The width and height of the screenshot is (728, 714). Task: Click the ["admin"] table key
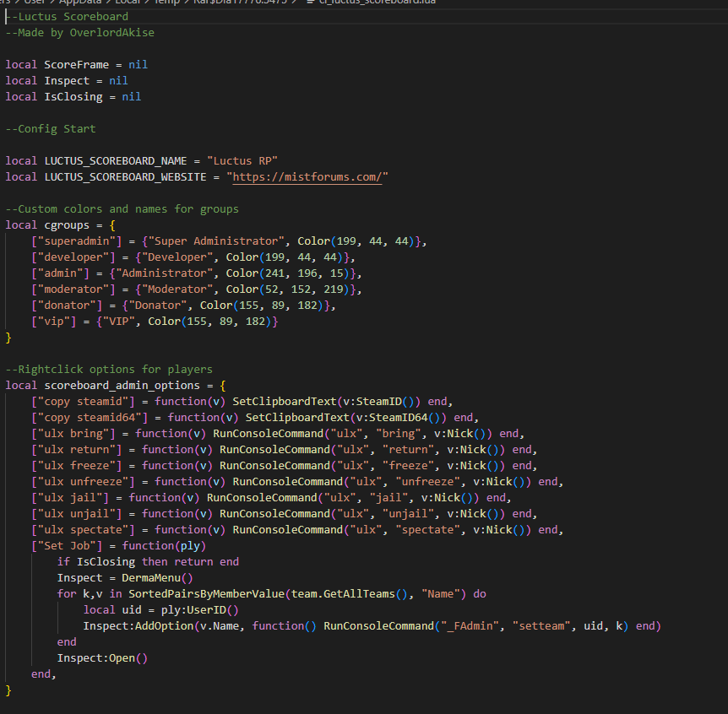coord(60,273)
